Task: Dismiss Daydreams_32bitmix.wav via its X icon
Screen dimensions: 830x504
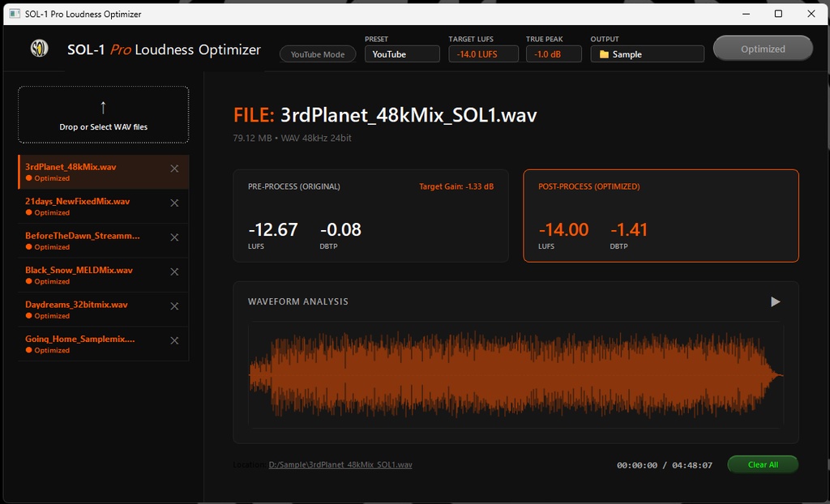Action: click(173, 306)
